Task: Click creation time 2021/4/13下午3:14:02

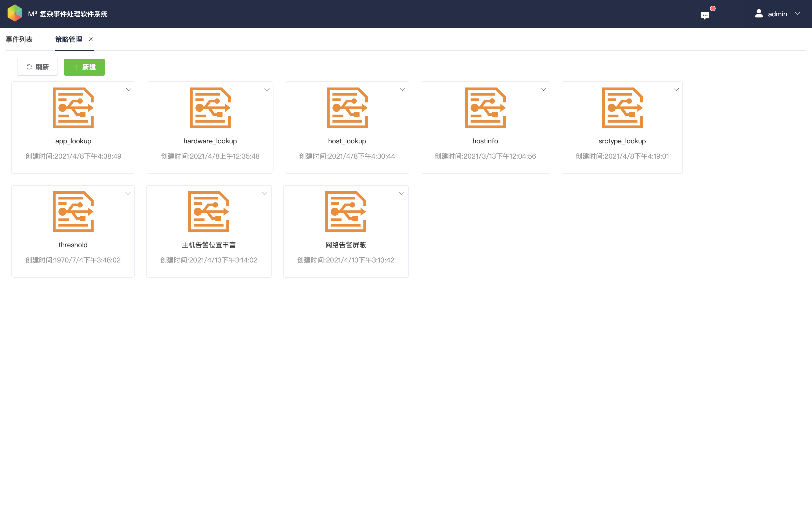Action: (209, 260)
